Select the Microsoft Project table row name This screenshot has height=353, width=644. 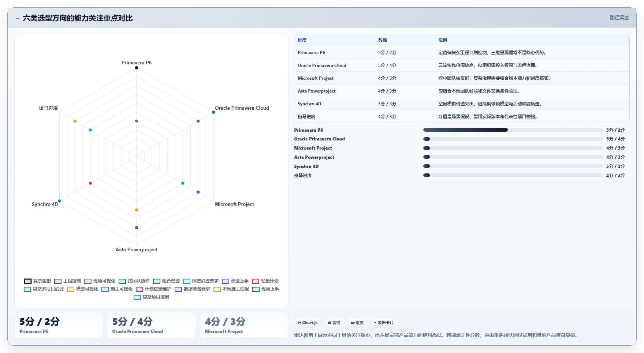click(x=316, y=78)
